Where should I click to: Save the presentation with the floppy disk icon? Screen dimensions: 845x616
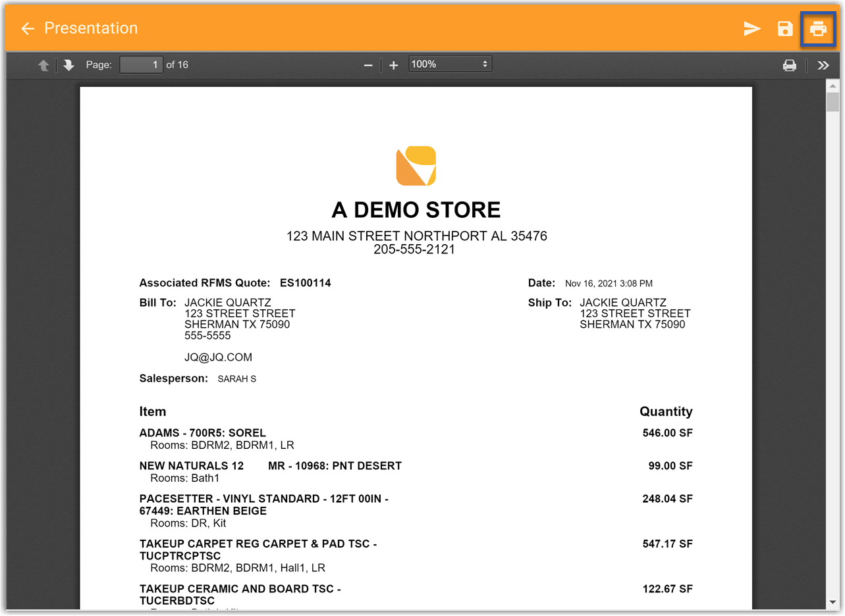[785, 28]
